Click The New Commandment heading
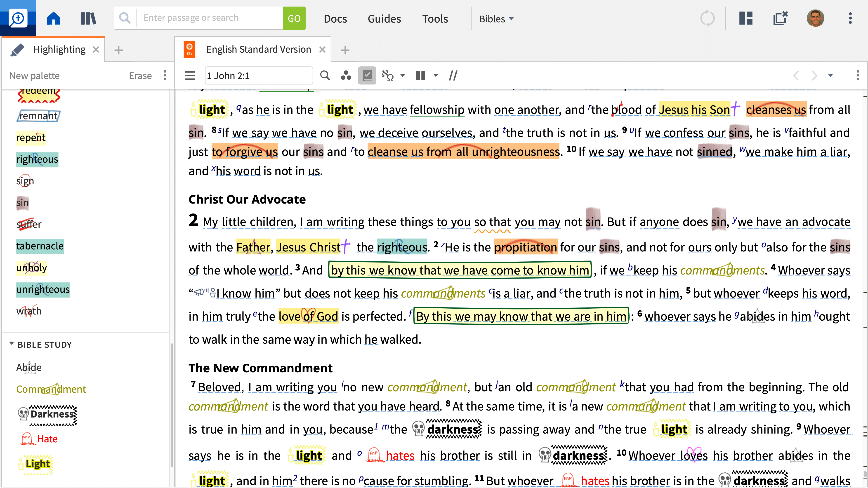868x488 pixels. tap(260, 368)
